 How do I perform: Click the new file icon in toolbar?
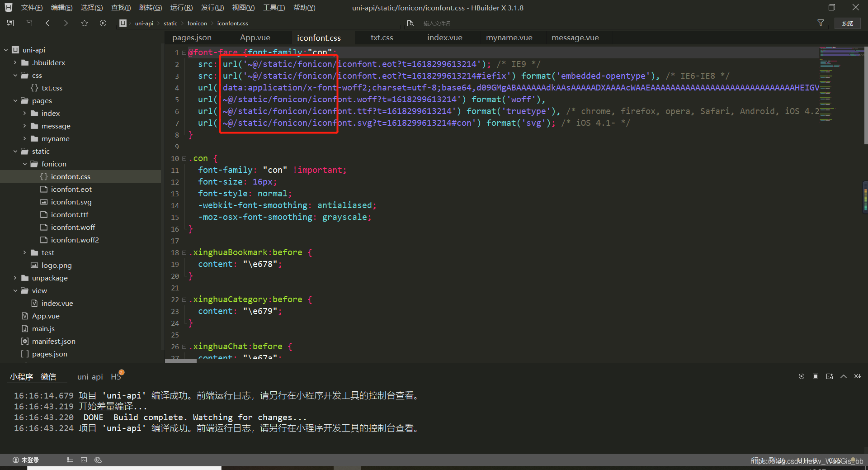pyautogui.click(x=10, y=23)
